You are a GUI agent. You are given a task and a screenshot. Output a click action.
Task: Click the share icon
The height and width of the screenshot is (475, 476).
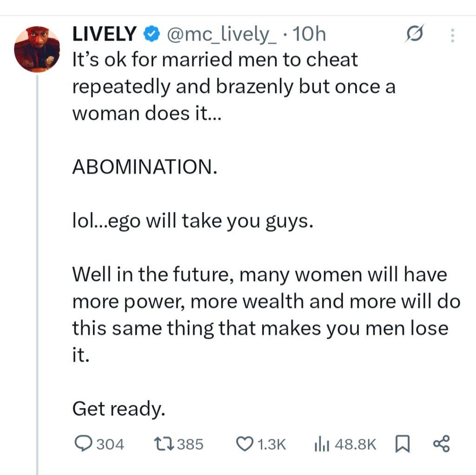pos(441,444)
